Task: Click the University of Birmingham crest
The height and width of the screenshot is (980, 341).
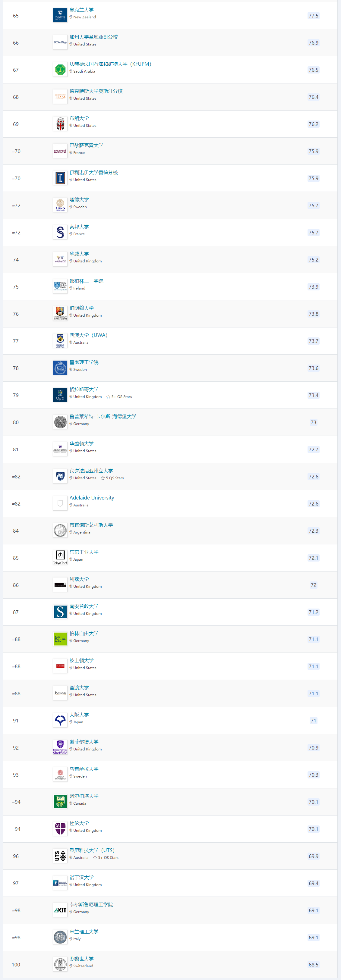Action: [60, 314]
